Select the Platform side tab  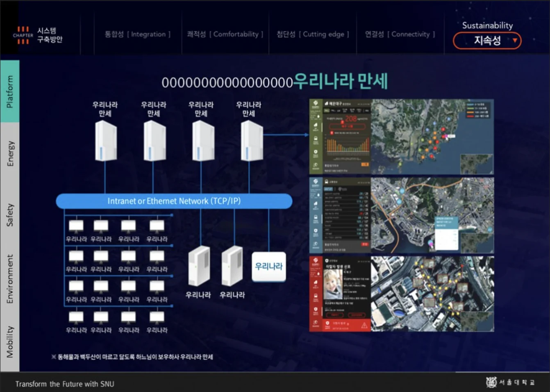pos(10,91)
